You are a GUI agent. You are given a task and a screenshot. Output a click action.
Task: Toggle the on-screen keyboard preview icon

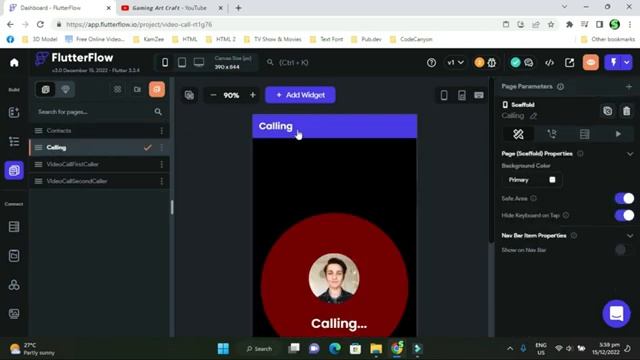tap(479, 95)
